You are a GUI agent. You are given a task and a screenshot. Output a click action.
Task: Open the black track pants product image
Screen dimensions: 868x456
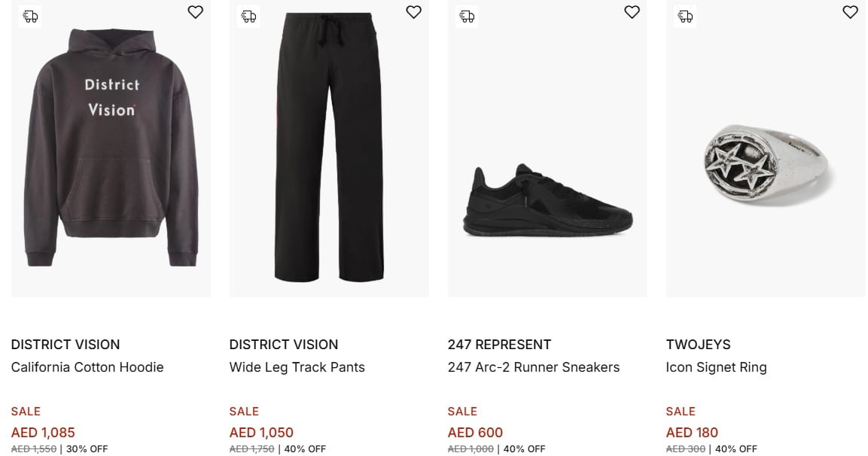[329, 150]
